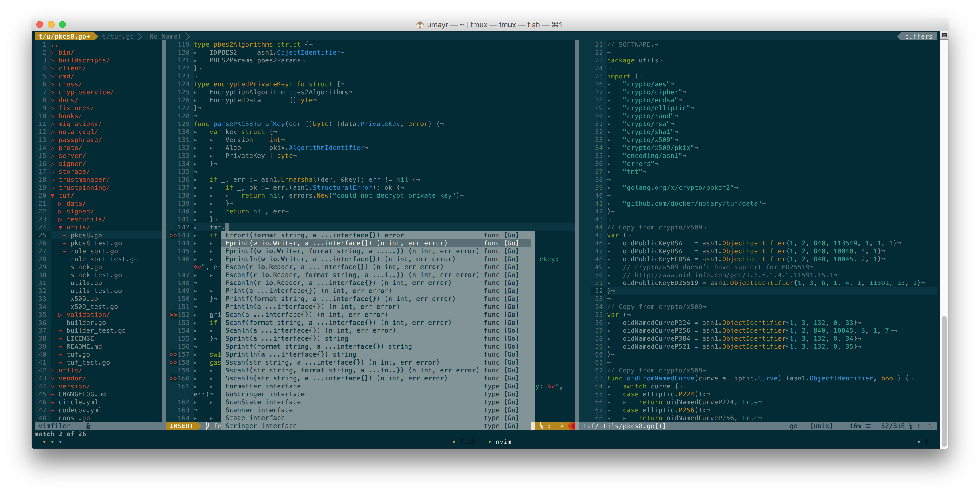Click the INSERT mode indicator
980x494 pixels.
click(181, 426)
